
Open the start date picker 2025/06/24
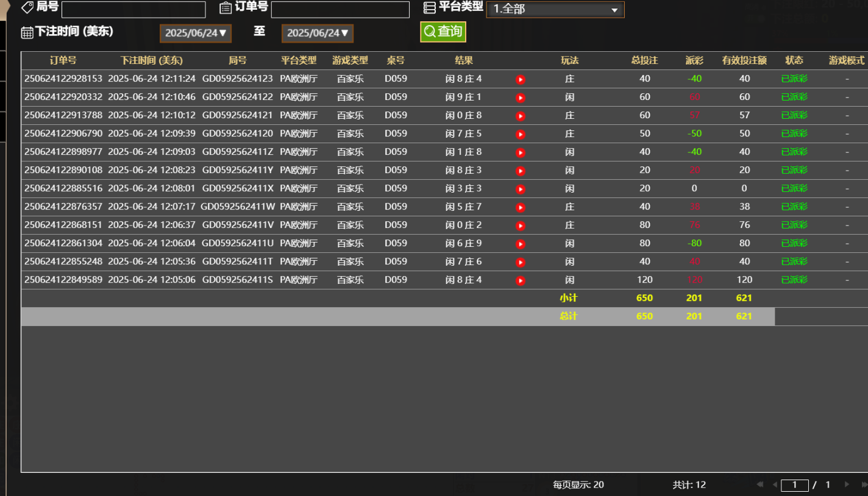196,34
